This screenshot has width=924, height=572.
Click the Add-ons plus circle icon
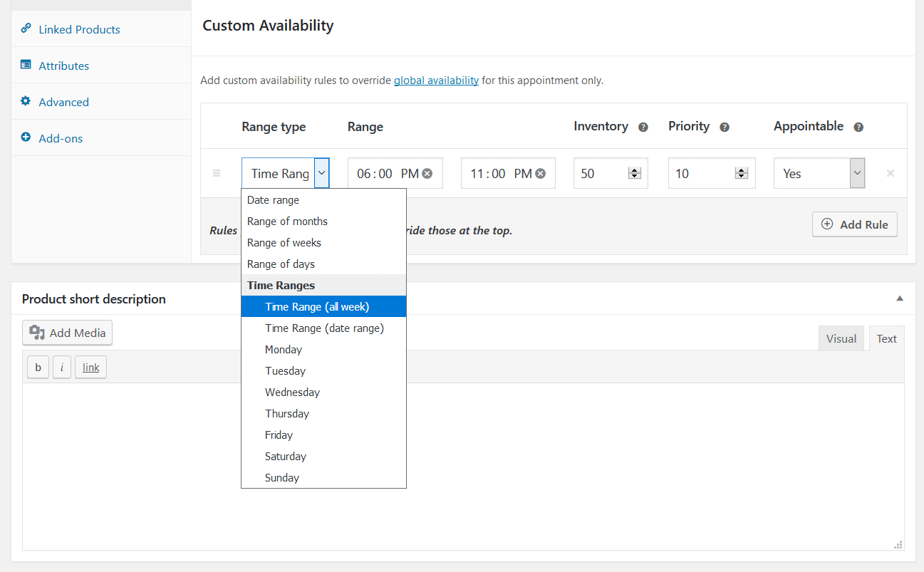tap(26, 137)
